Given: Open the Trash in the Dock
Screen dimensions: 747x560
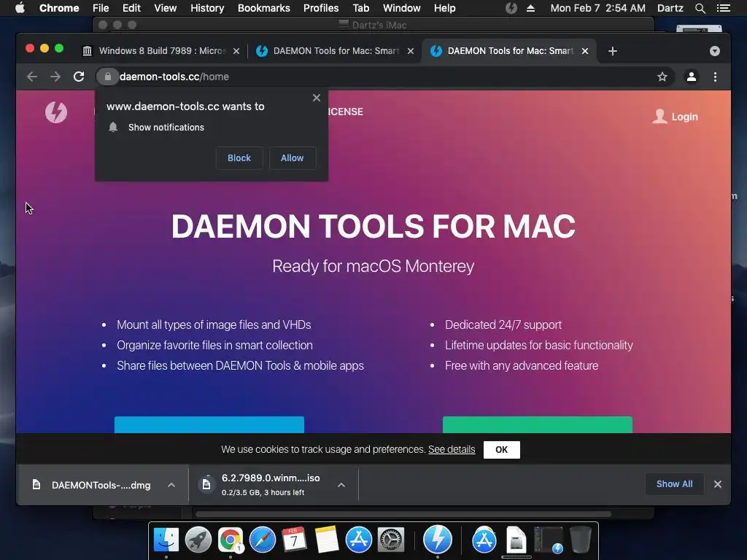Looking at the screenshot, I should (x=580, y=540).
